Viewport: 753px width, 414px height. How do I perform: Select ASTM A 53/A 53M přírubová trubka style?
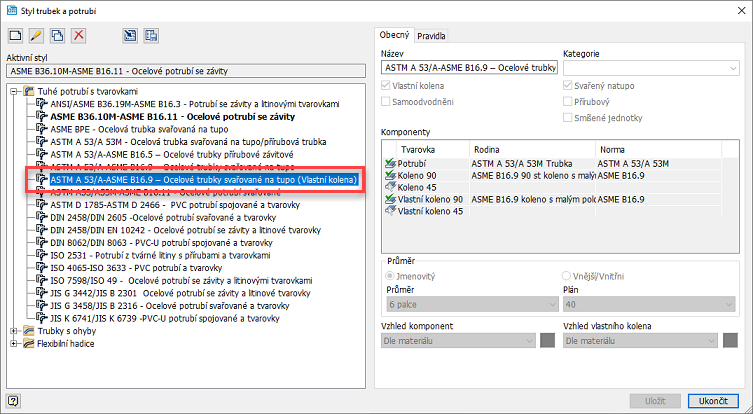click(x=188, y=142)
